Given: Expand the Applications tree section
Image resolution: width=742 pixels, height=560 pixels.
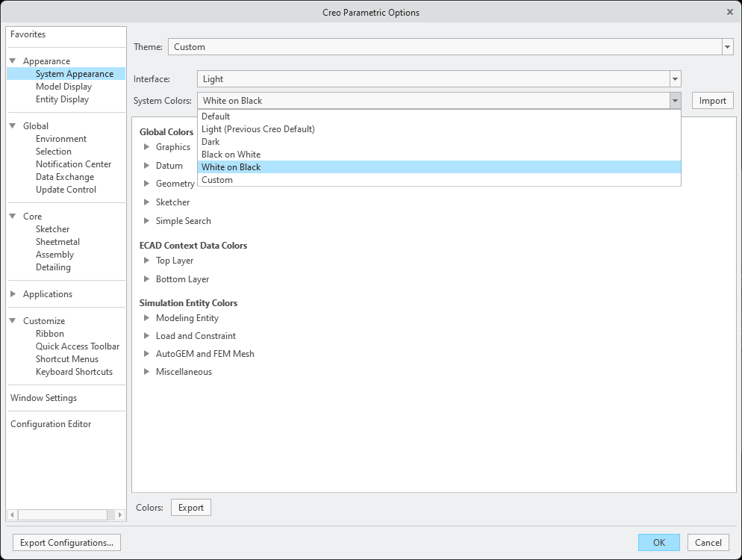Looking at the screenshot, I should point(13,294).
